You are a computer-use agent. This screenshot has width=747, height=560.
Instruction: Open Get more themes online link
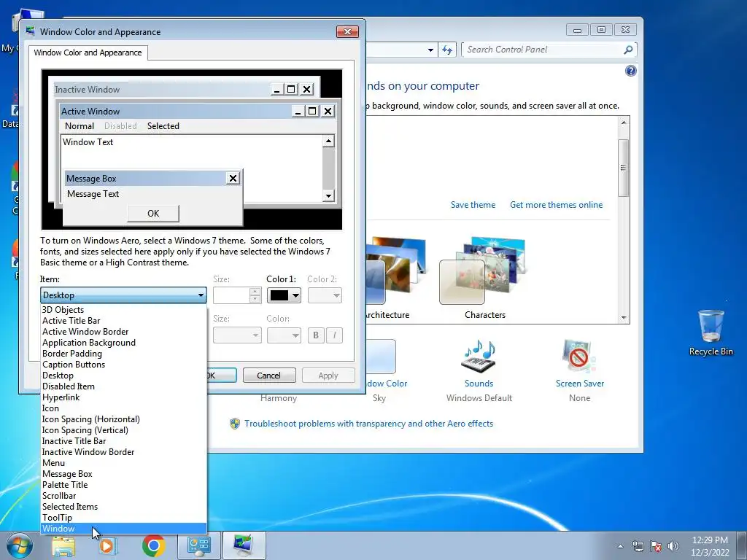(556, 205)
